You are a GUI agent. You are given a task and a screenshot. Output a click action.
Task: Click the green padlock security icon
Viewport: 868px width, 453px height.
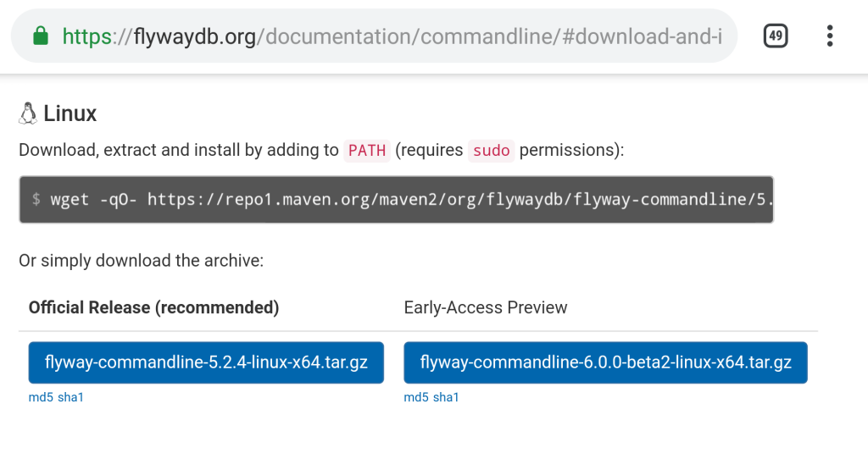(41, 36)
